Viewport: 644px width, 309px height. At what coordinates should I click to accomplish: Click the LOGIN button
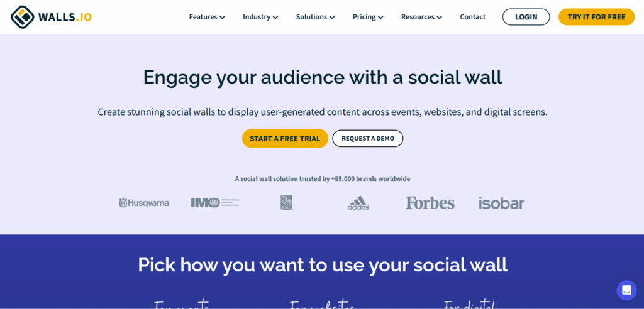point(526,17)
